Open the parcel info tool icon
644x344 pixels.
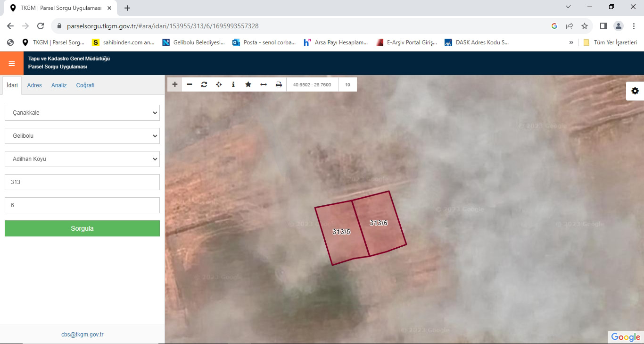(233, 84)
